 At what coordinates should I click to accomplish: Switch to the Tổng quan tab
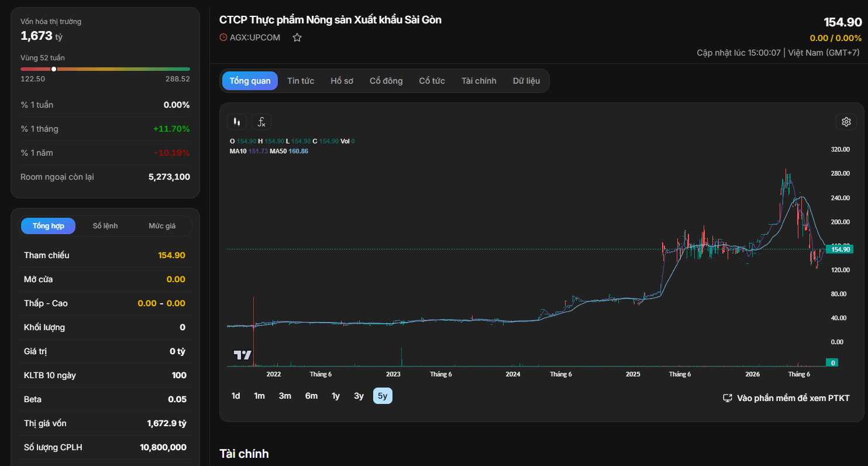[250, 81]
